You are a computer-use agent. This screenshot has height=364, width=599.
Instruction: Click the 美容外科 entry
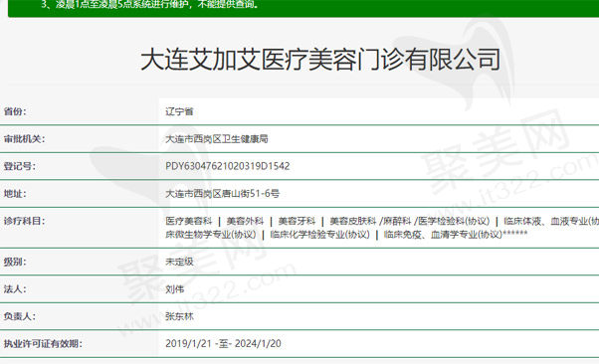click(x=245, y=221)
